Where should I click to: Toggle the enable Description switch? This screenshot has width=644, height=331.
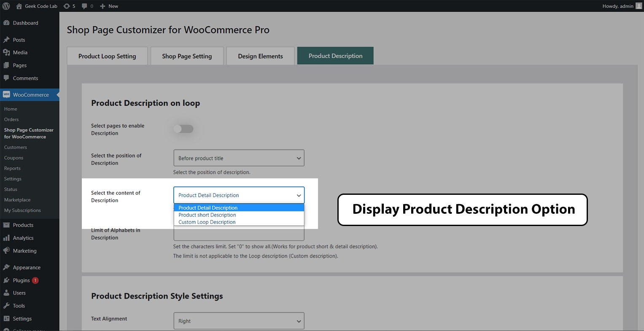tap(183, 129)
